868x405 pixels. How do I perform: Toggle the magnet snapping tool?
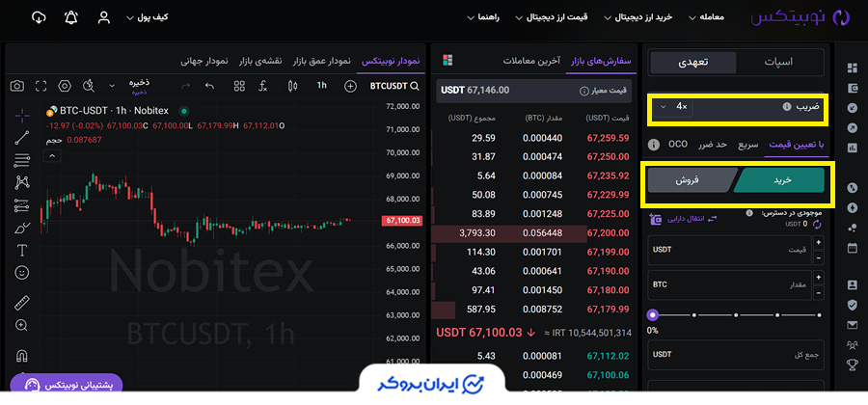click(22, 355)
